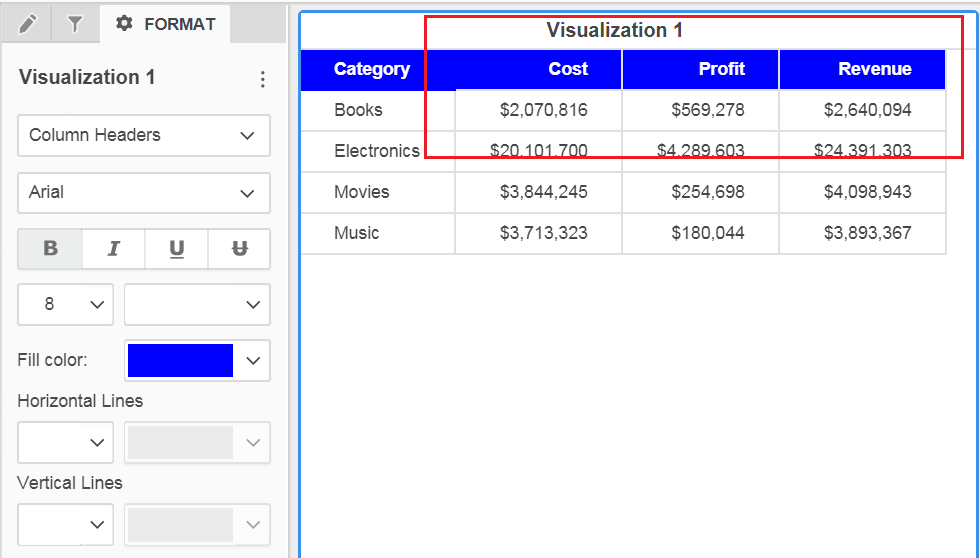Viewport: 980px width, 558px height.
Task: Open the Horizontal Lines style dropdown
Action: click(65, 442)
